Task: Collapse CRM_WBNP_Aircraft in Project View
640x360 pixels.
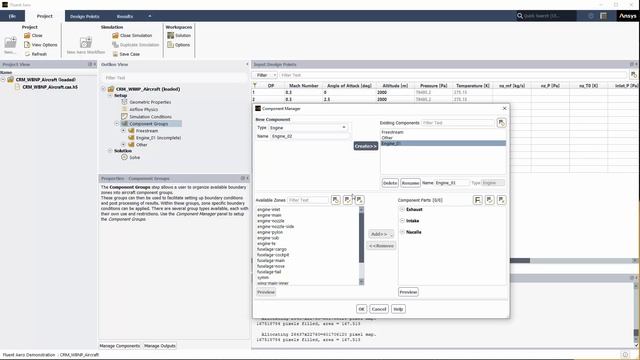Action: pos(3,80)
